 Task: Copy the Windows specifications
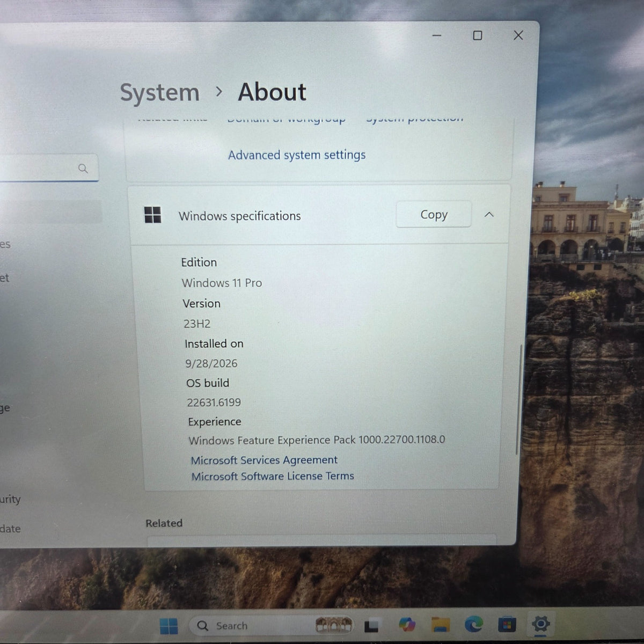point(434,215)
